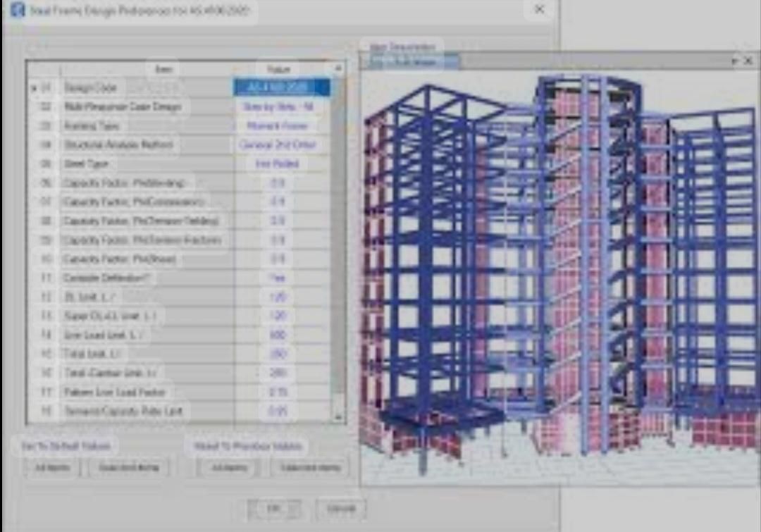Edit the Super DL+LL Limit value cell
The height and width of the screenshot is (532, 761).
click(282, 316)
